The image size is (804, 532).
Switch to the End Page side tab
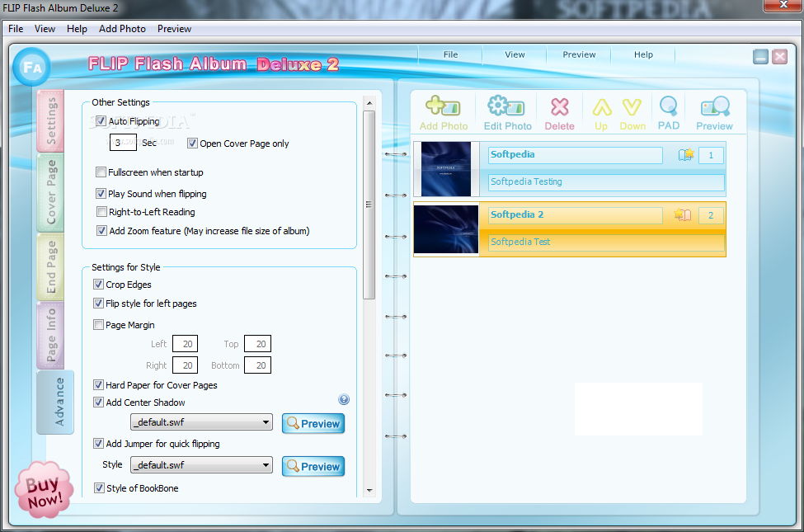pos(50,266)
